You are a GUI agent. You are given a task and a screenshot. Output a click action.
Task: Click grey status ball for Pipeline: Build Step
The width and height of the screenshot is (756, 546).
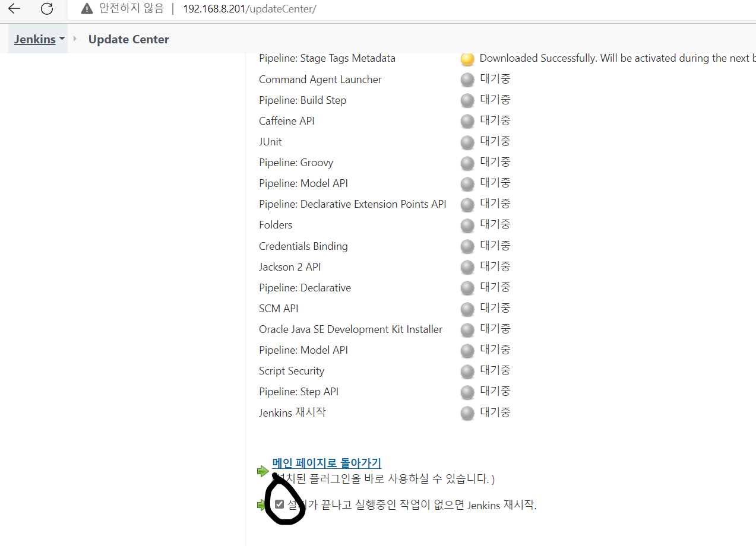click(467, 100)
